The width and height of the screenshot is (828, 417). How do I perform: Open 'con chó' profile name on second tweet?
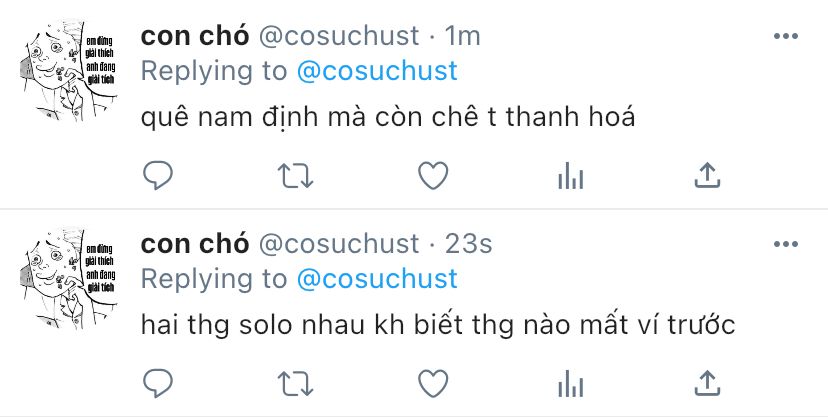pyautogui.click(x=195, y=244)
